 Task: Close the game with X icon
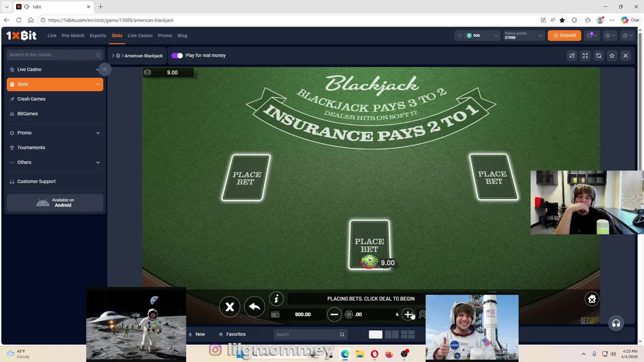tap(625, 56)
